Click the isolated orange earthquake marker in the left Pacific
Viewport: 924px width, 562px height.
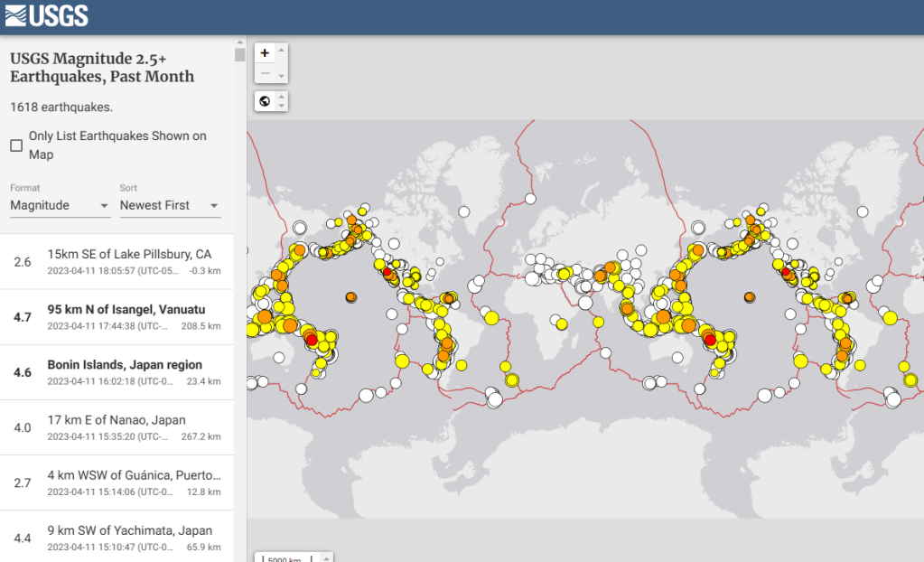(x=350, y=297)
